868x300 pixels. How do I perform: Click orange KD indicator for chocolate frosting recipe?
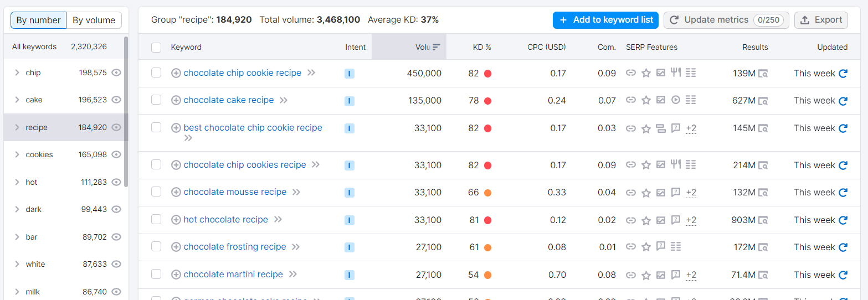tap(488, 248)
